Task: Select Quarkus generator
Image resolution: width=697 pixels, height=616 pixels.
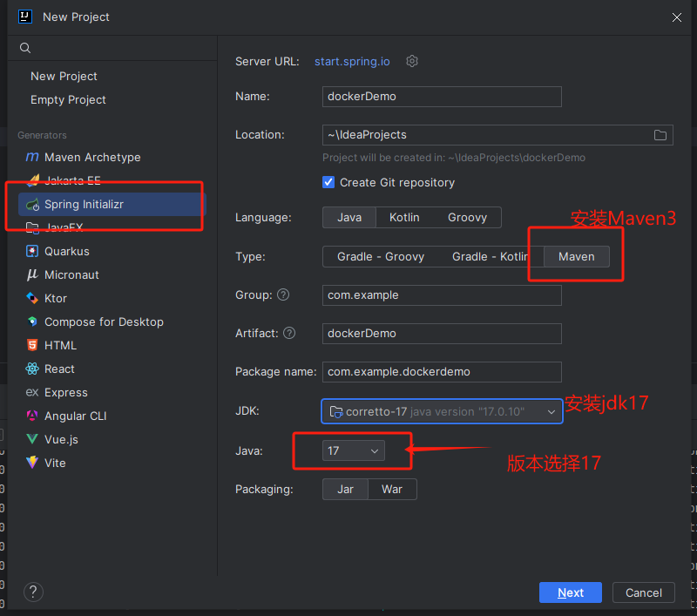Action: [x=112, y=252]
